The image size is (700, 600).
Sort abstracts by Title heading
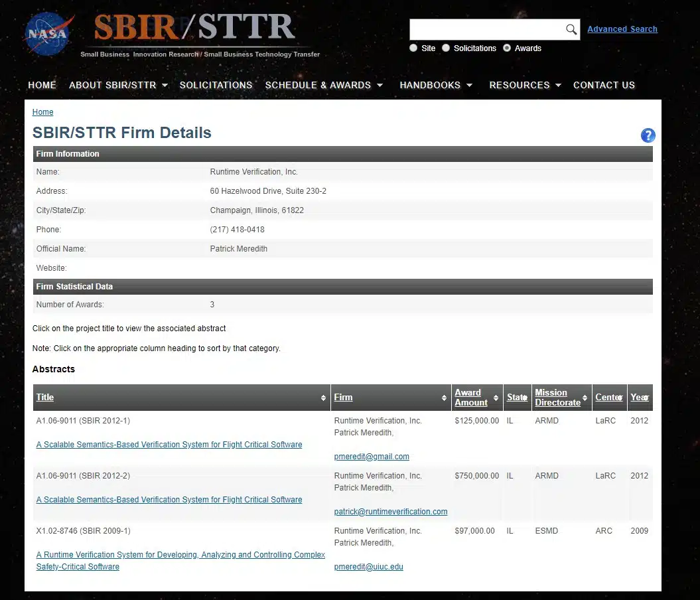(x=45, y=398)
